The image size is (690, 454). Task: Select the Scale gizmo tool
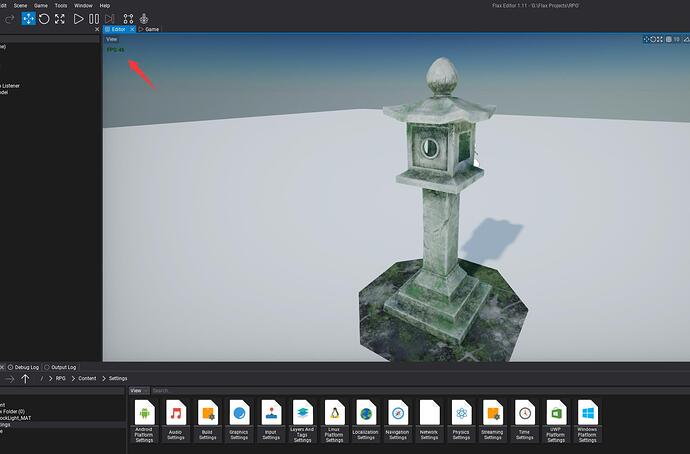coord(60,19)
